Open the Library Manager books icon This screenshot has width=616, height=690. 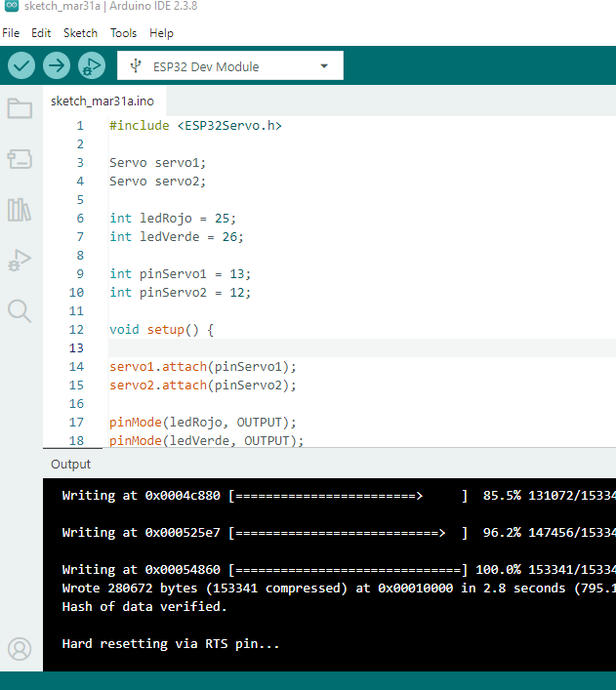click(20, 210)
